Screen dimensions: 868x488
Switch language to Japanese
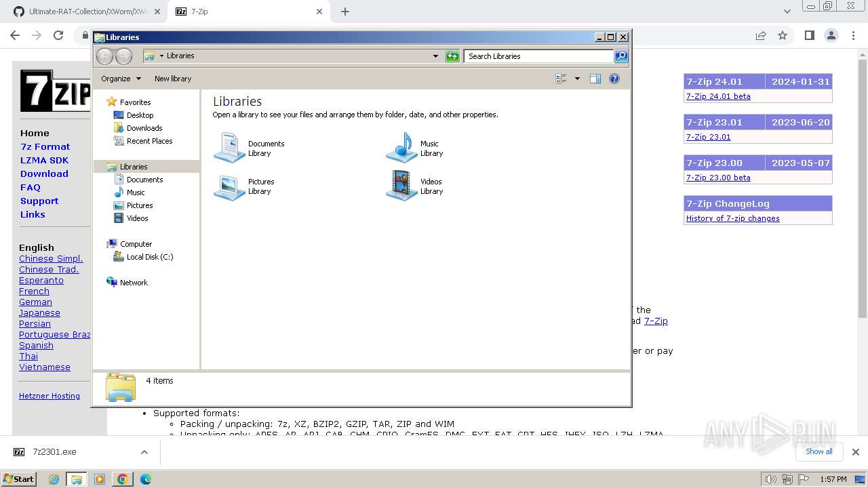[x=39, y=313]
